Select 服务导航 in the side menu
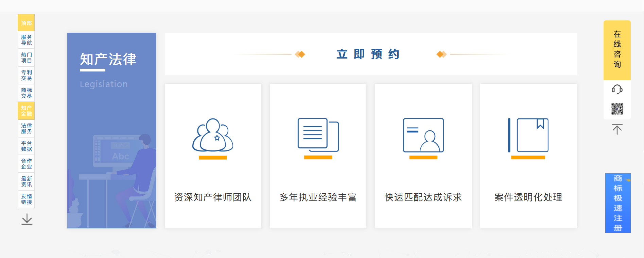644x258 pixels. (26, 40)
